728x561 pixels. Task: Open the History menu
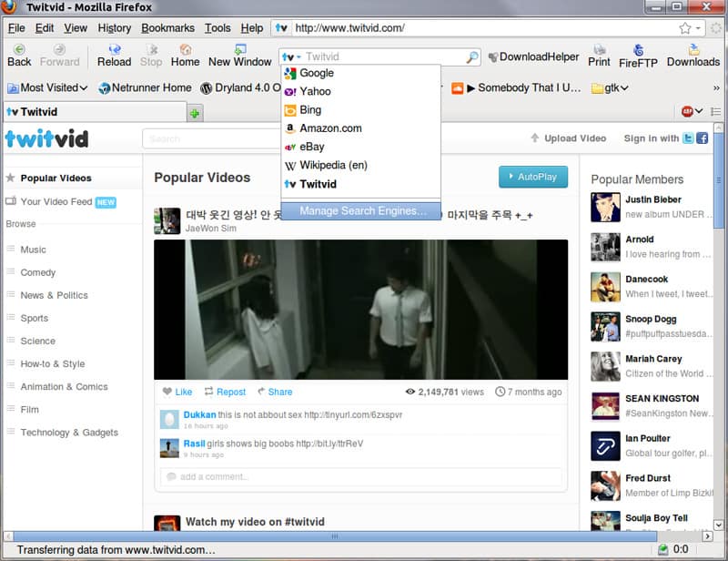click(x=115, y=28)
